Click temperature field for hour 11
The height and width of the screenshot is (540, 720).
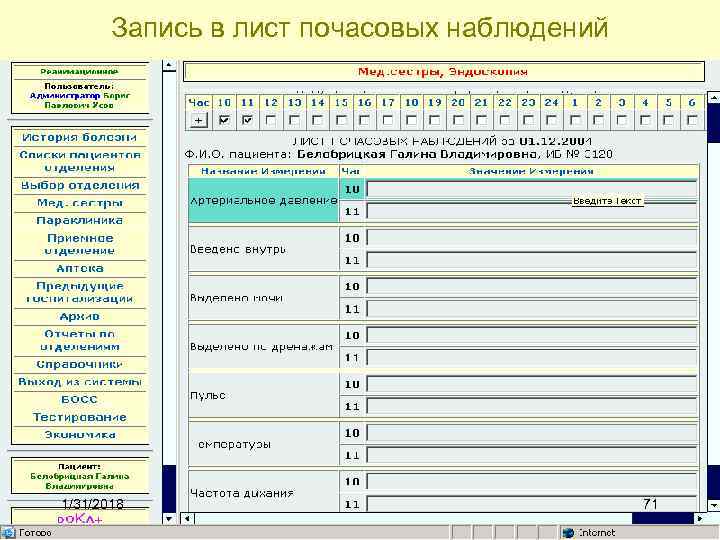pyautogui.click(x=532, y=456)
